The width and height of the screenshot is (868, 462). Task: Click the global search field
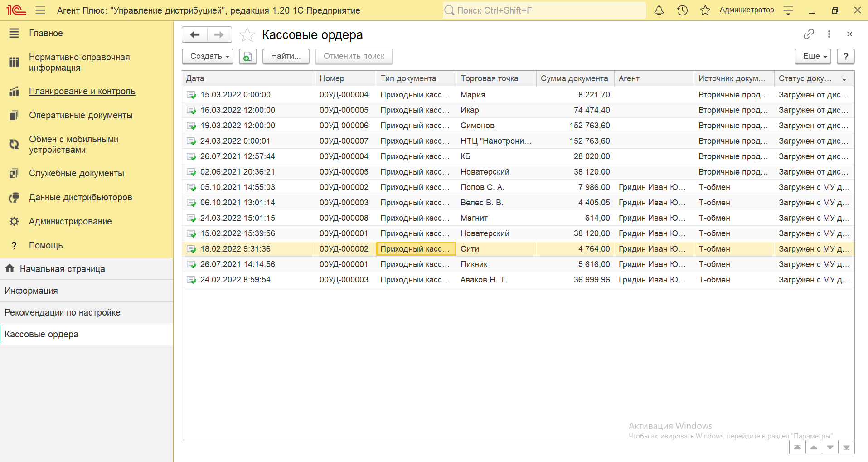544,10
